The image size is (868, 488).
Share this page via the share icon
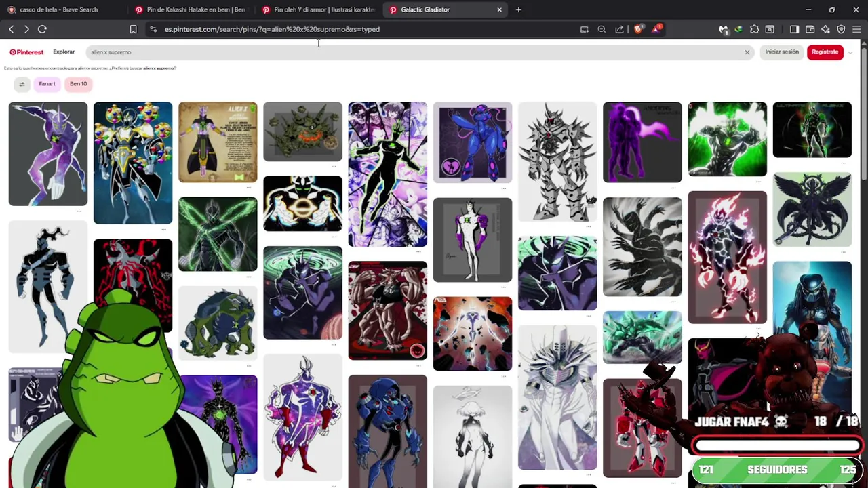click(x=619, y=29)
